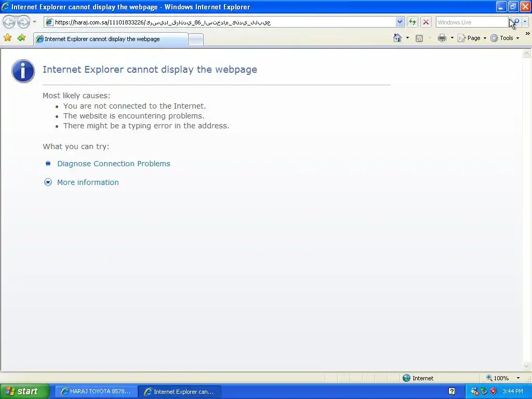Click the 'Internet Explorer cannot display the webpage' heading
This screenshot has height=399, width=532.
pyautogui.click(x=150, y=69)
